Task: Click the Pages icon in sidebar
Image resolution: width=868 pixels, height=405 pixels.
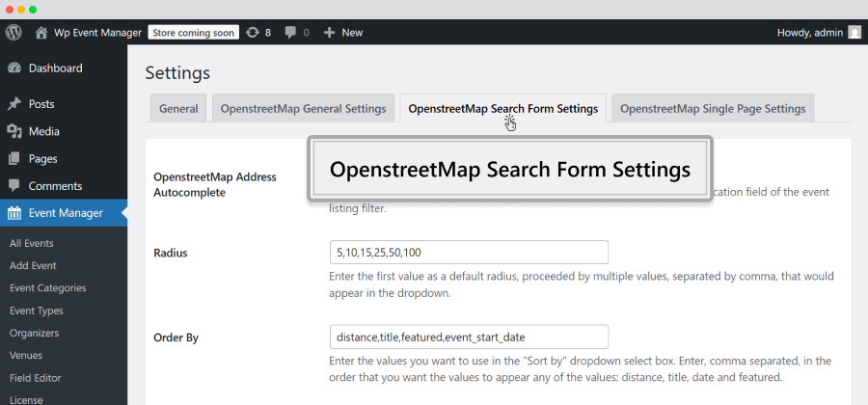Action: (x=14, y=159)
